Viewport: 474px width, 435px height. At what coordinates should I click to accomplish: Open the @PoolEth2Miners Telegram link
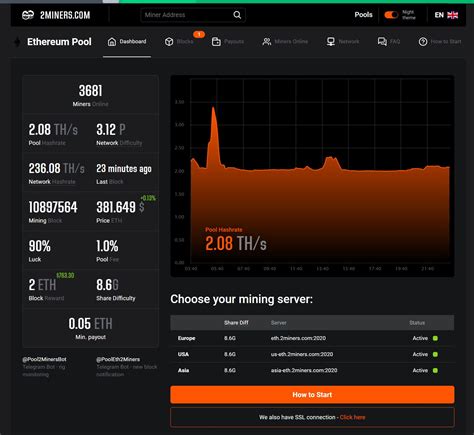coord(118,359)
